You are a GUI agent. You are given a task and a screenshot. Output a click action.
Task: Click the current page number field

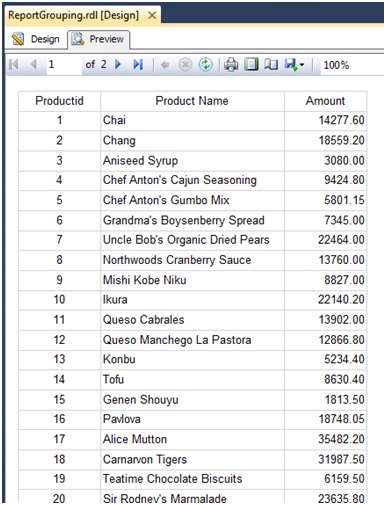[64, 64]
